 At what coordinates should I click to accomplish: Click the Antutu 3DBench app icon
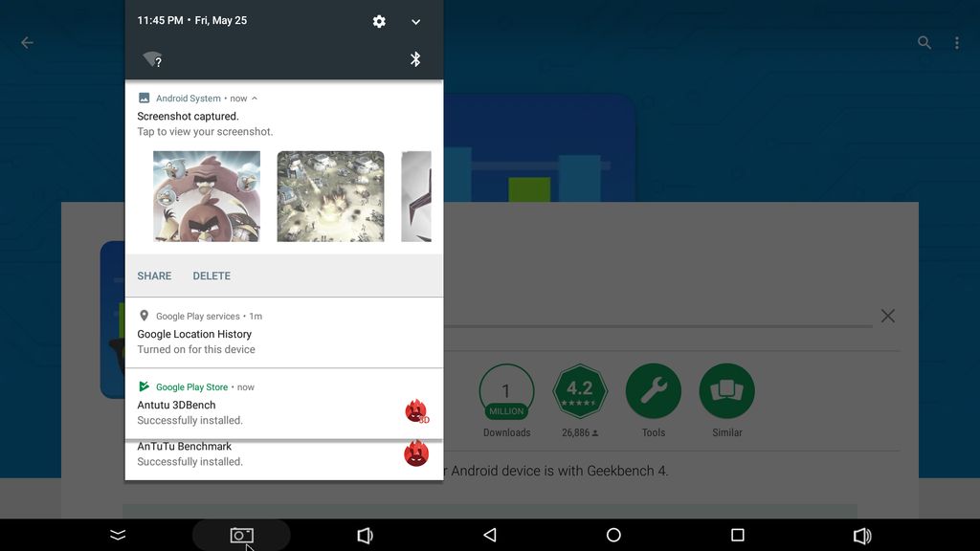[x=416, y=411]
